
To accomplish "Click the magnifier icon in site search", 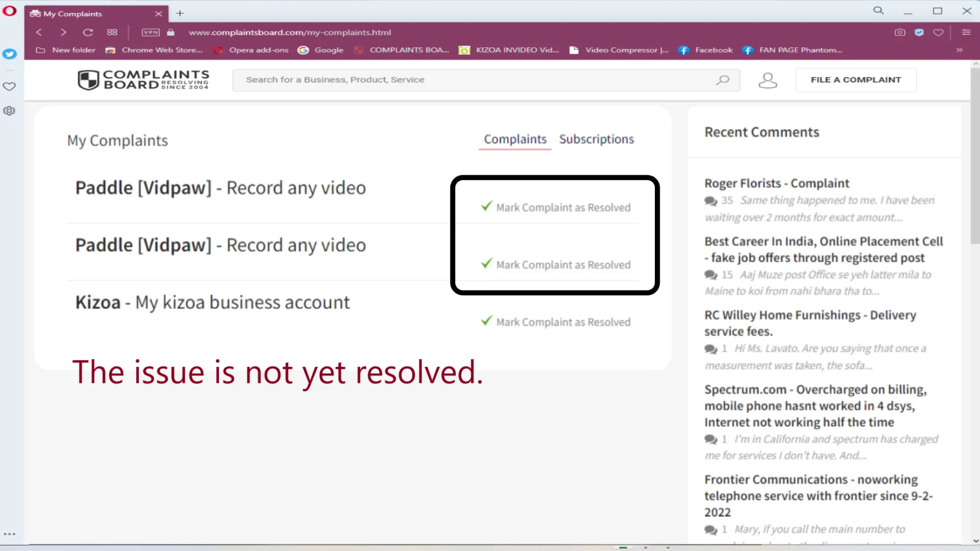I will point(722,80).
